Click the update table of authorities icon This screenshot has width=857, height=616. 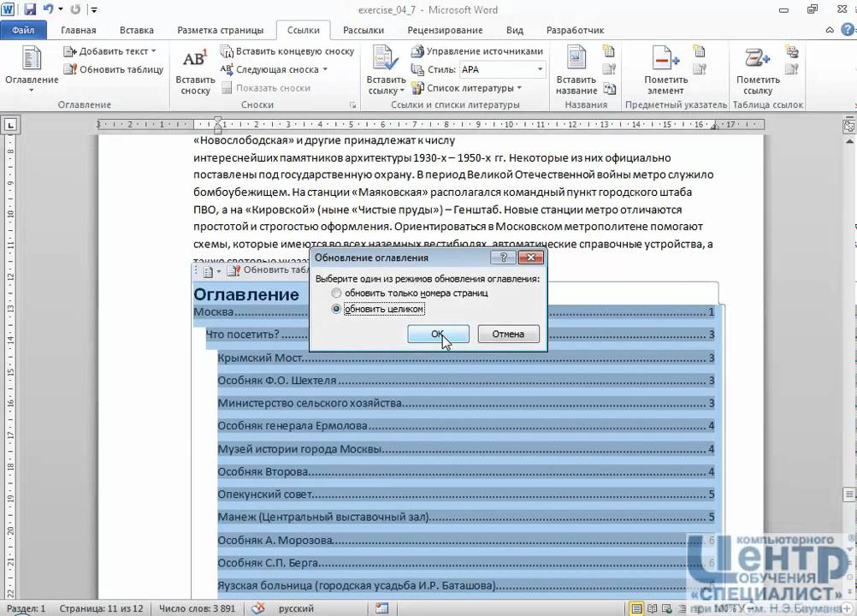pos(792,69)
